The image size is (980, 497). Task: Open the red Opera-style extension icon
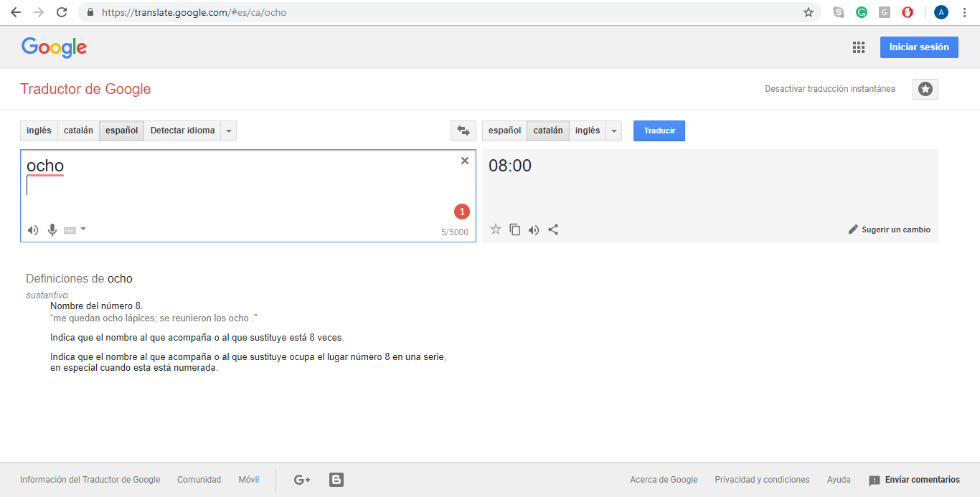click(x=908, y=12)
